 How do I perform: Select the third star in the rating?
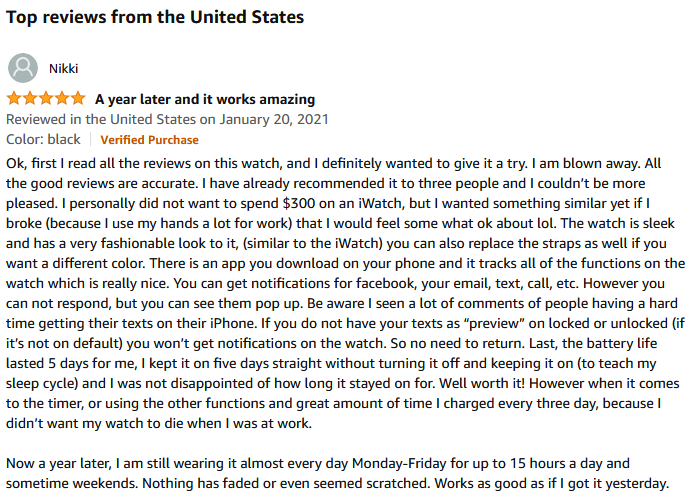click(46, 98)
